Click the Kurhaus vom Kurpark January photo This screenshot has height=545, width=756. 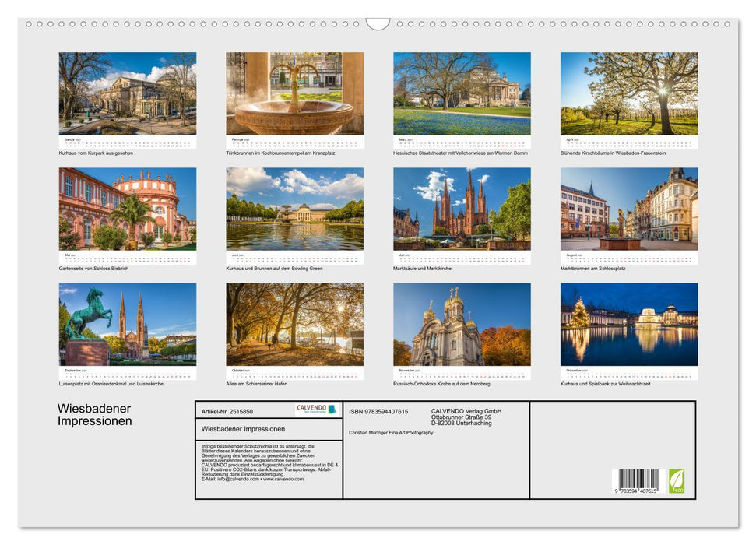127,93
